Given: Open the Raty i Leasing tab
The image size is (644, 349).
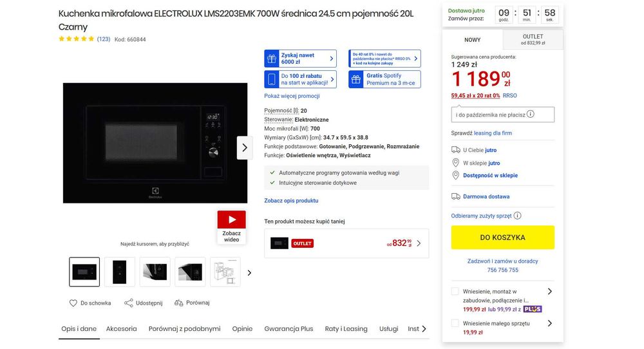Looking at the screenshot, I should point(346,329).
